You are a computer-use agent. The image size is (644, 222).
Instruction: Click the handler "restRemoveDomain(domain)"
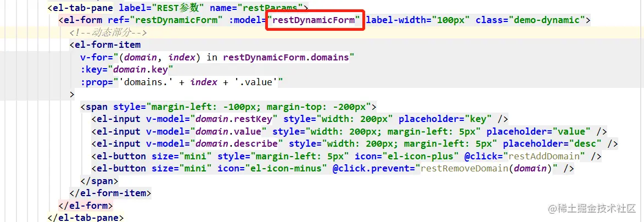(x=486, y=169)
